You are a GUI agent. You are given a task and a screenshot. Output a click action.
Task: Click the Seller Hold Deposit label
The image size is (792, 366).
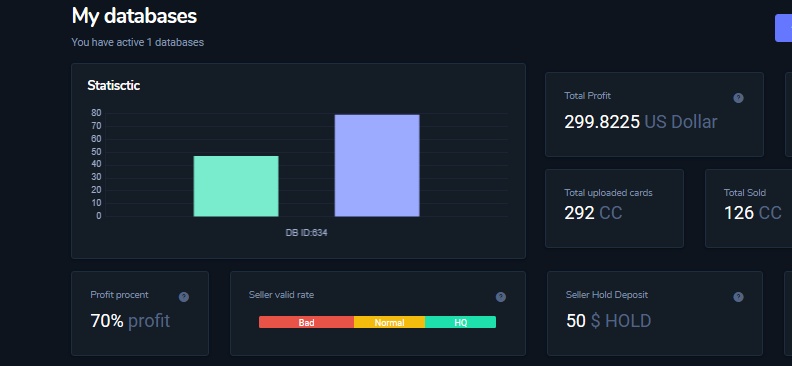[607, 294]
